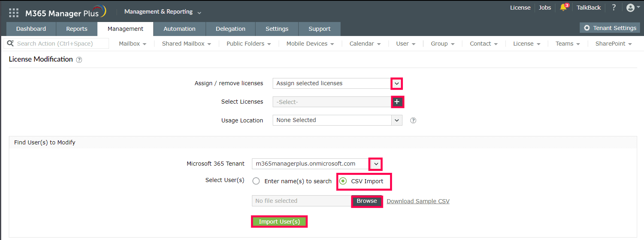Expand the Assign / remove licenses dropdown
Image resolution: width=644 pixels, height=240 pixels.
tap(396, 84)
